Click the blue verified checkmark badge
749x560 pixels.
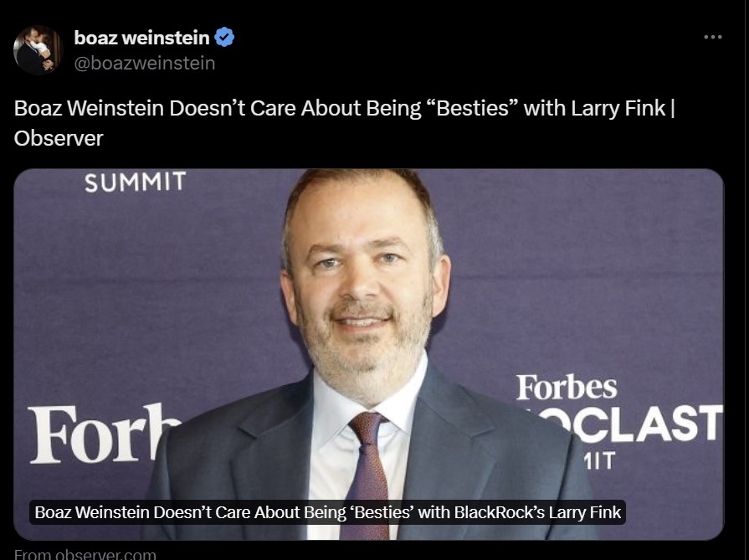224,38
